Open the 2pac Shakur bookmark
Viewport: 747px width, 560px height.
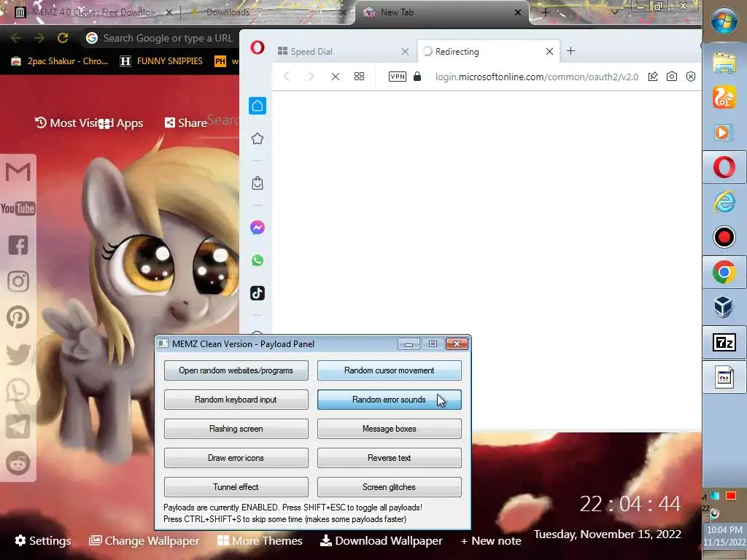click(60, 61)
